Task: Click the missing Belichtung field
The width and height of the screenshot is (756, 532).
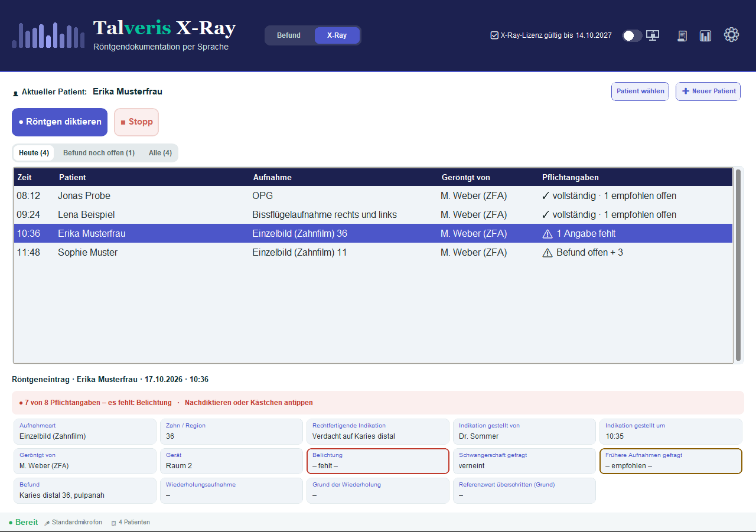Action: point(378,461)
